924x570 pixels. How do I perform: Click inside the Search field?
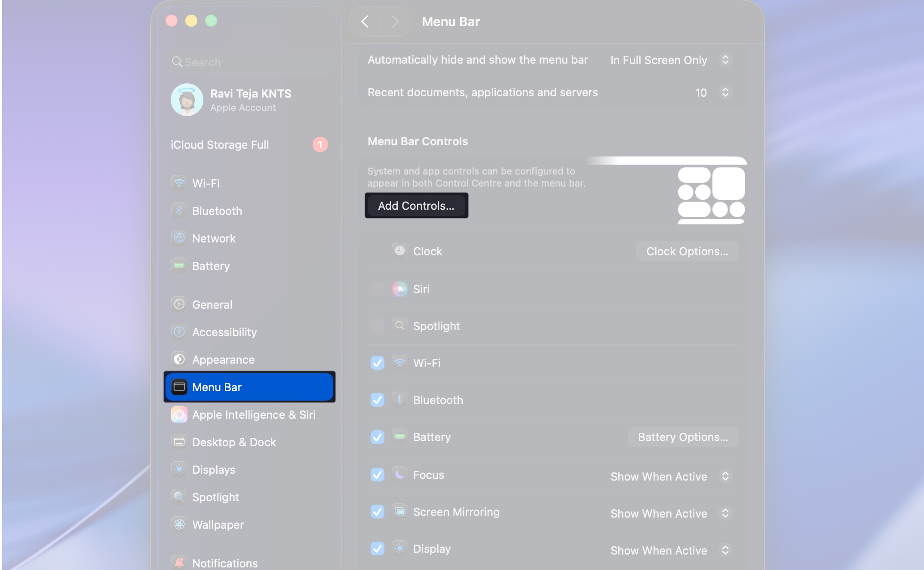pos(249,62)
